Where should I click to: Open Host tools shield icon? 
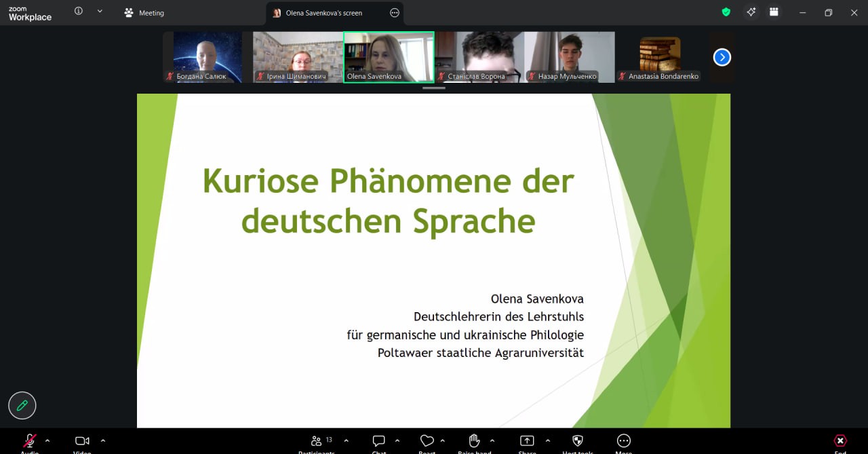click(x=578, y=441)
